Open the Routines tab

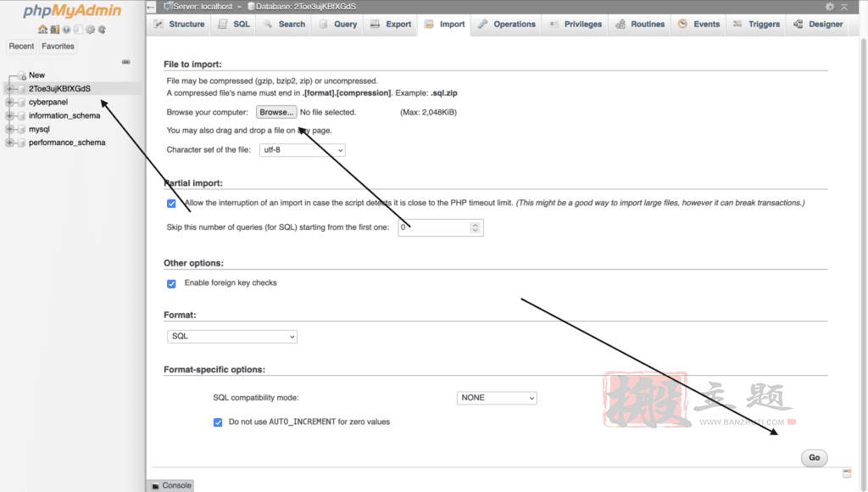[x=639, y=25]
